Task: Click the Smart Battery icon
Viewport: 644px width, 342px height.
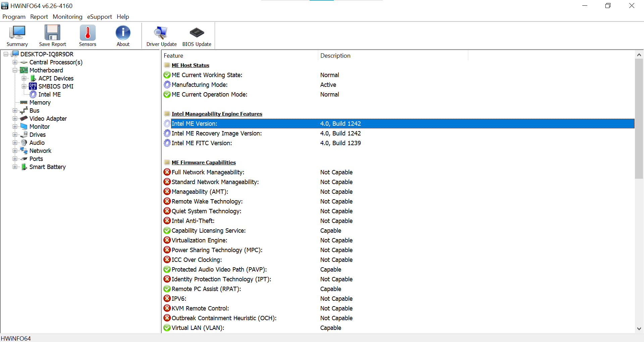Action: click(x=24, y=167)
